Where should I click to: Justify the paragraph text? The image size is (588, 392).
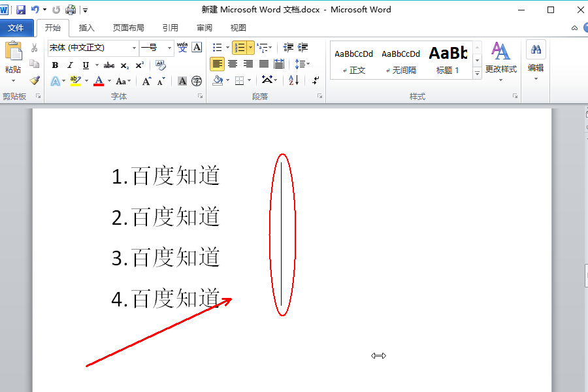pos(264,64)
